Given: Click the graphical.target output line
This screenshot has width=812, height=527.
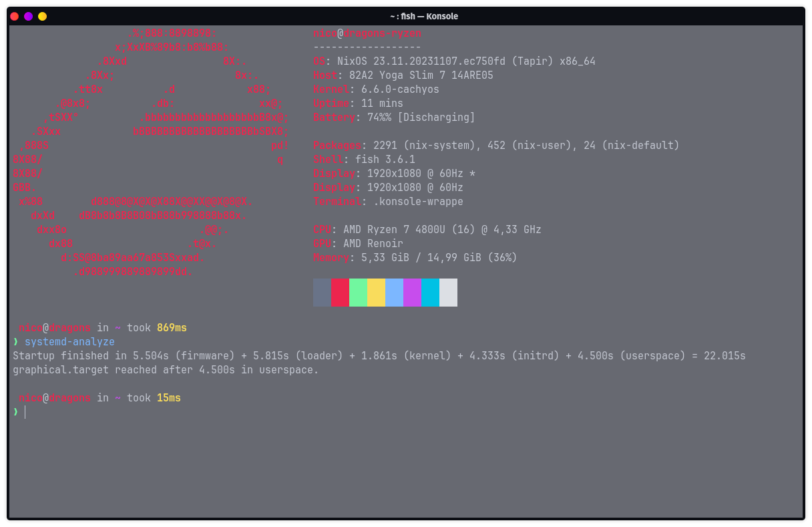Looking at the screenshot, I should tap(166, 370).
